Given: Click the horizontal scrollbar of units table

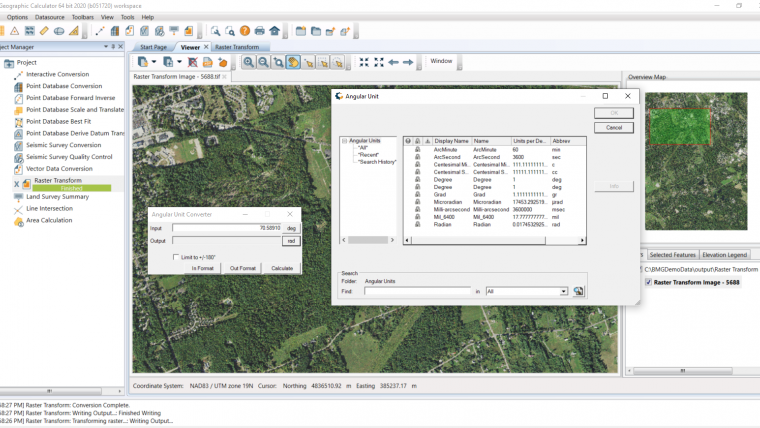Looking at the screenshot, I should click(x=494, y=240).
